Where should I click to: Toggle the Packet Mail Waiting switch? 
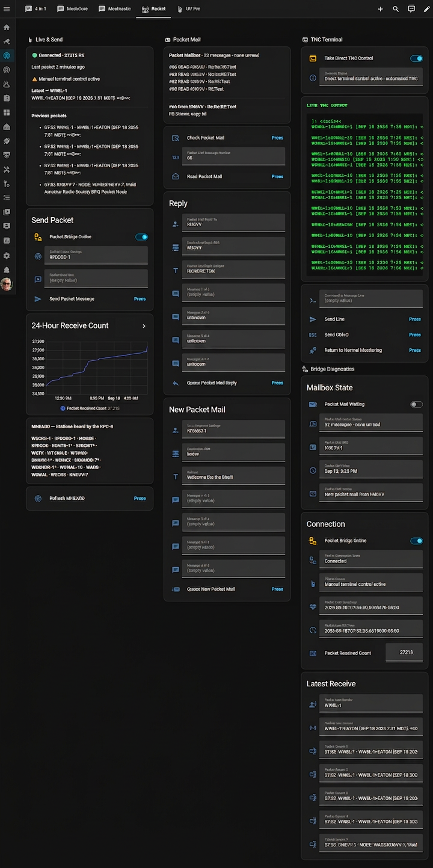416,404
